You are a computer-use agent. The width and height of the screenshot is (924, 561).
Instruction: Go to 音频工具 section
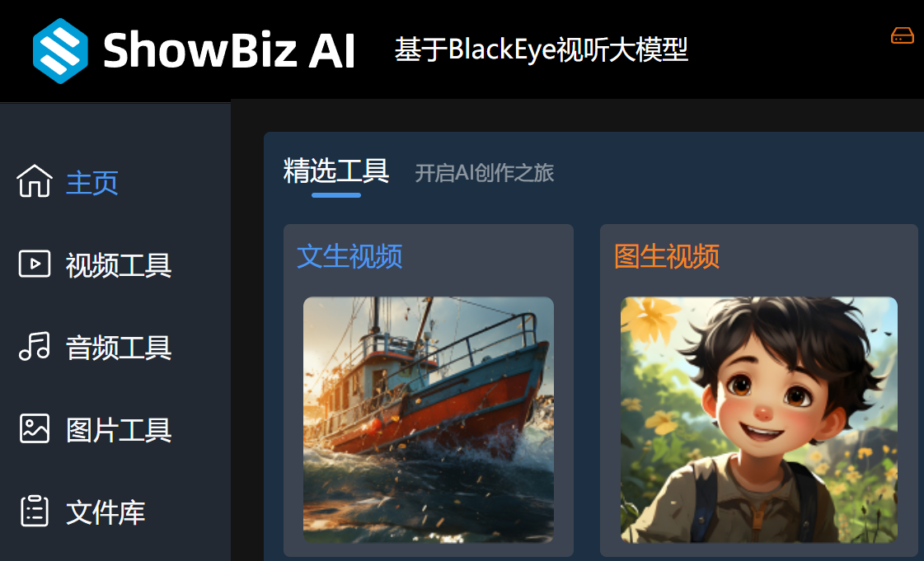(x=119, y=348)
